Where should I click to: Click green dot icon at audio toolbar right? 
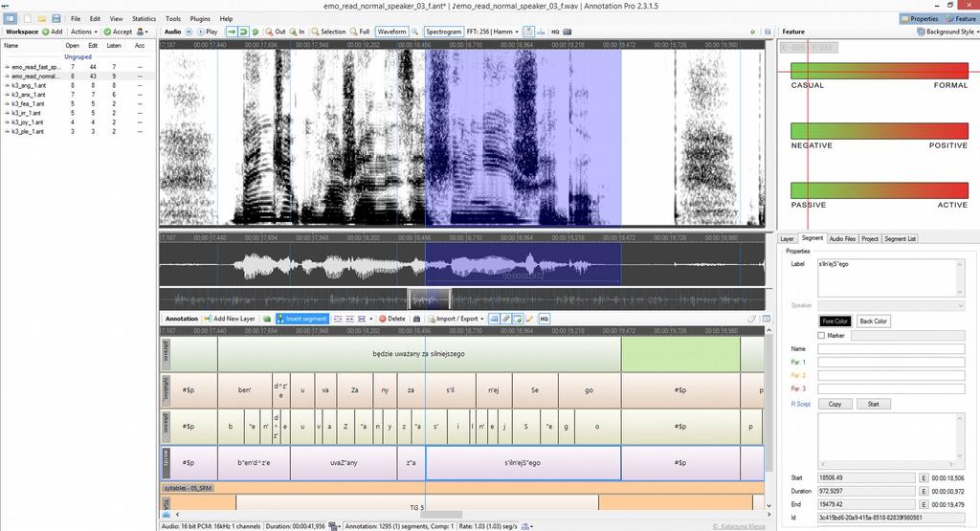[752, 32]
